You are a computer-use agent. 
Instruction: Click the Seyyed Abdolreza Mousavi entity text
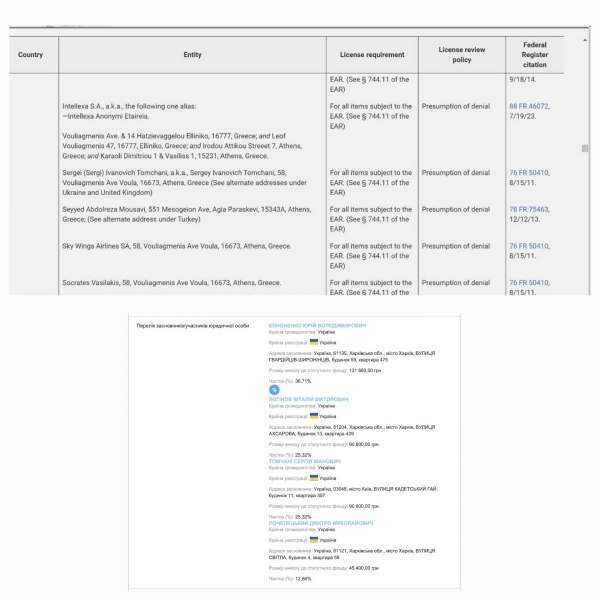click(x=187, y=214)
